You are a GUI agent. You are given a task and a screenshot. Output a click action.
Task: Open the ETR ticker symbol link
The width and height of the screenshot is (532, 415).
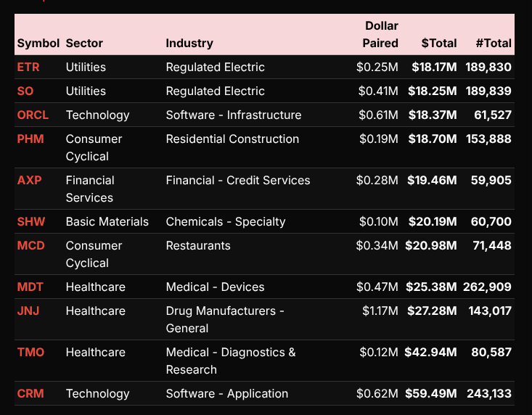[28, 67]
